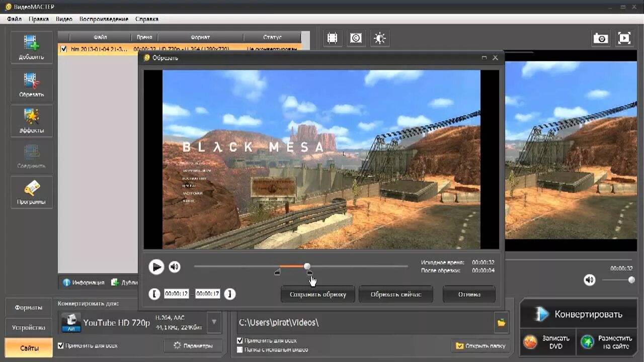This screenshot has height=362, width=644.
Task: Click the Записать DVD button
Action: tap(546, 342)
